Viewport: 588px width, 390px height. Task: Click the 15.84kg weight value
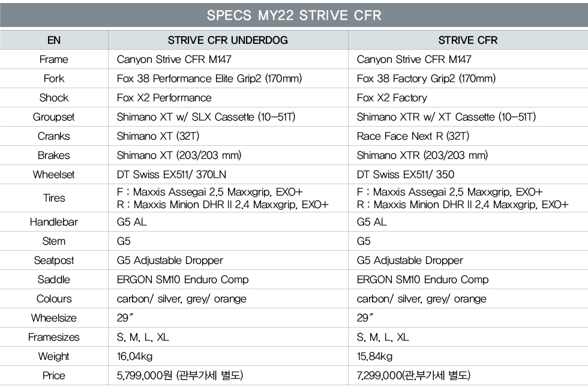[x=374, y=356]
